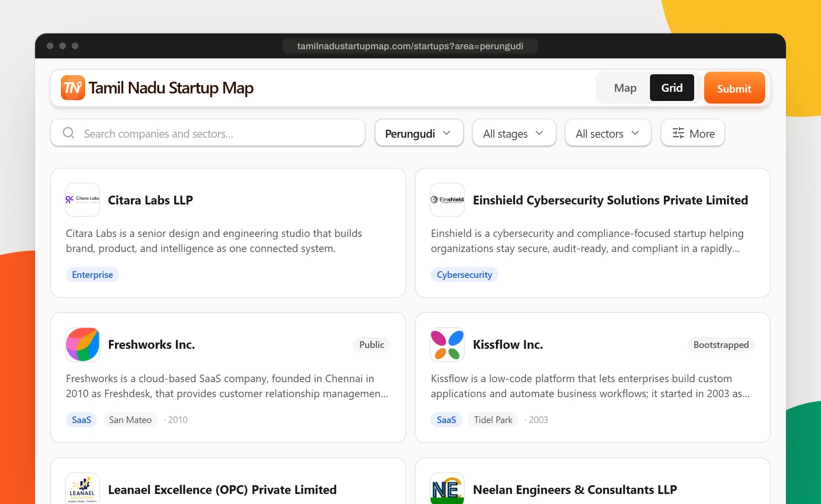Click the Enterprise sector tag
821x504 pixels.
93,275
